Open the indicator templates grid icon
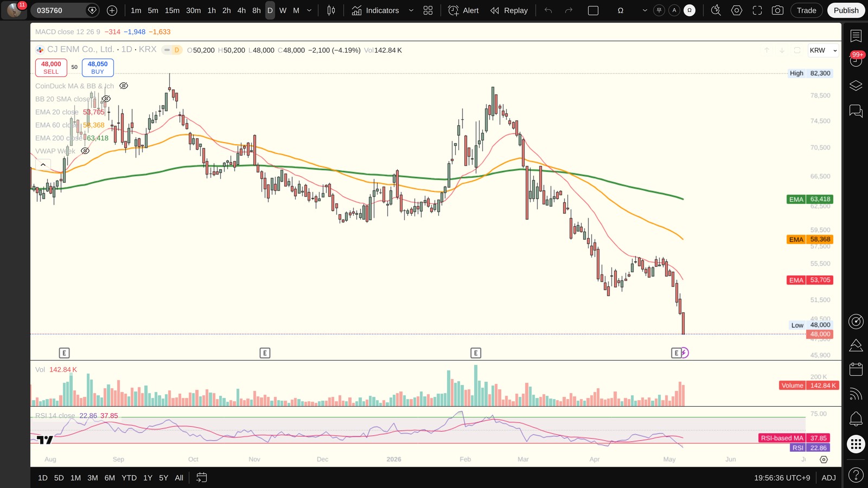The height and width of the screenshot is (488, 868). [x=428, y=10]
